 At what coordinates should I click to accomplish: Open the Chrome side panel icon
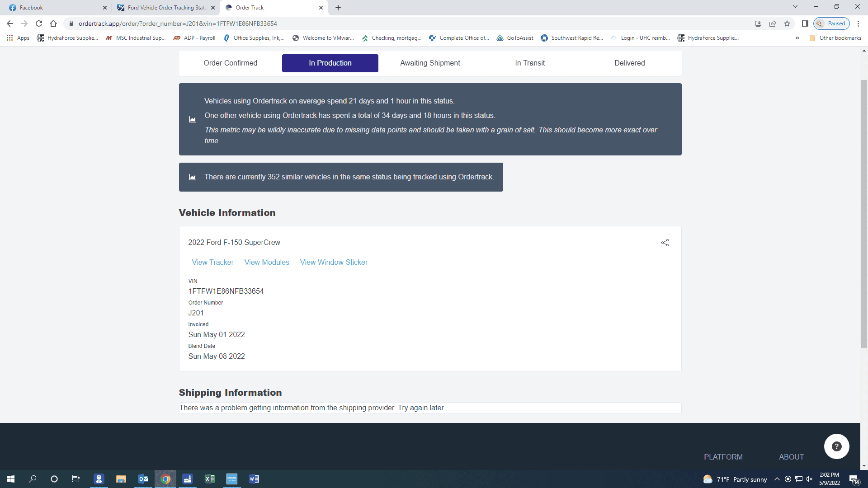click(x=805, y=23)
